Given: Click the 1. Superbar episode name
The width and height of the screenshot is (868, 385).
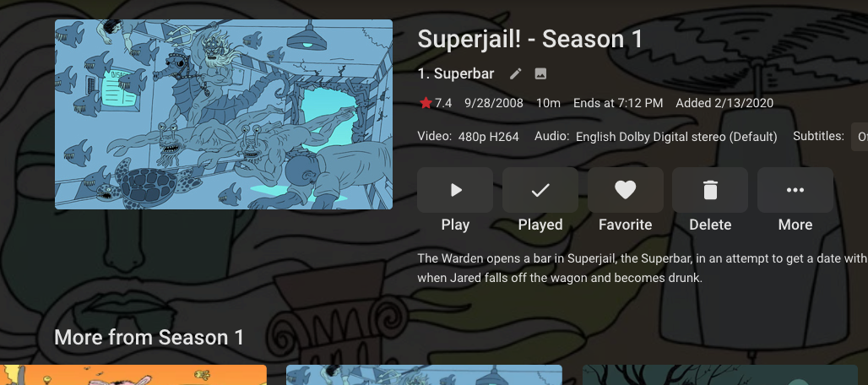Looking at the screenshot, I should [456, 73].
